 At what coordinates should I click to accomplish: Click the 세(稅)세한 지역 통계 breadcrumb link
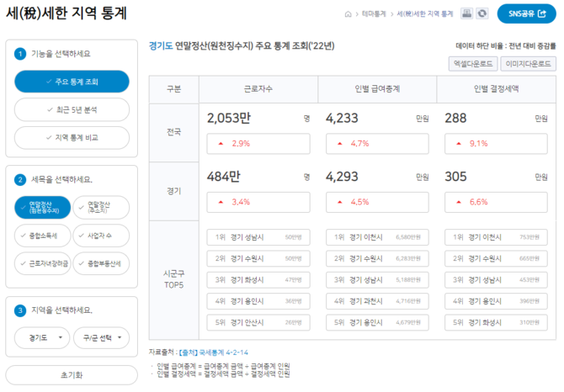click(x=425, y=14)
